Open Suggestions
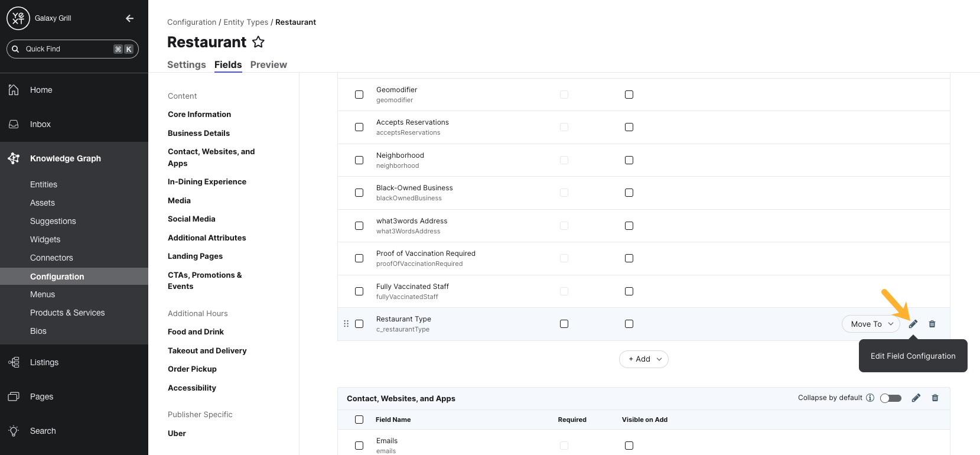Viewport: 980px width, 455px height. [x=53, y=221]
